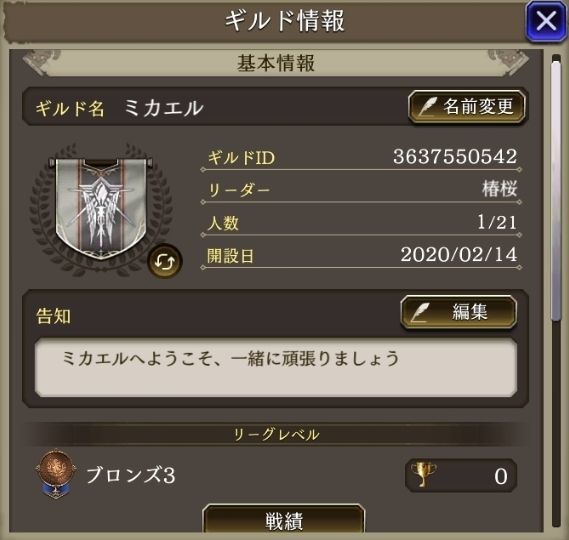This screenshot has width=569, height=540.
Task: Click the gold trophy points icon
Action: click(x=423, y=474)
